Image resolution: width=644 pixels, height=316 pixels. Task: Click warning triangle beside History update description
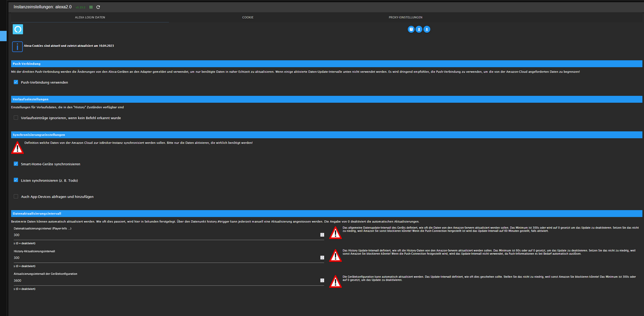pyautogui.click(x=335, y=255)
